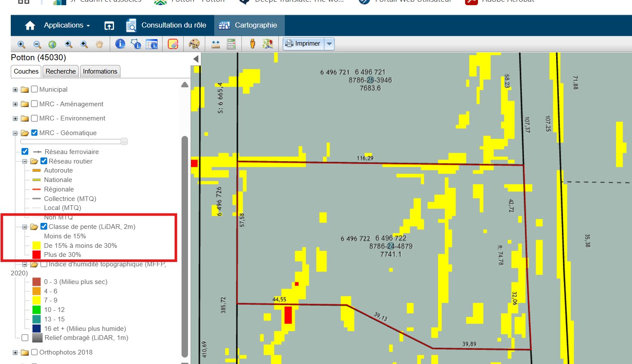Adjust the MRC - Géomatique opacity slider
Image resolution: width=632 pixels, height=364 pixels.
pyautogui.click(x=124, y=141)
